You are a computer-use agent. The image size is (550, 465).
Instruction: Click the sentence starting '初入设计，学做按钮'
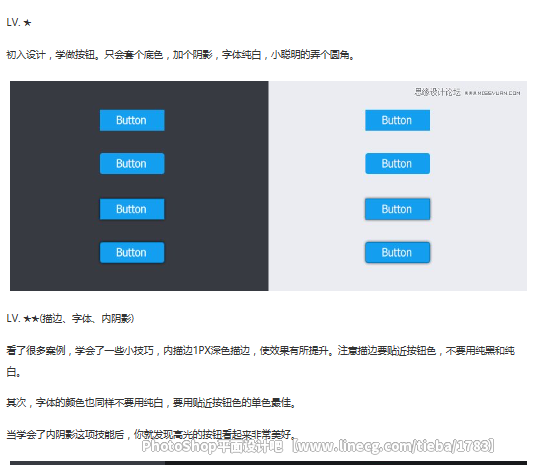pyautogui.click(x=181, y=55)
